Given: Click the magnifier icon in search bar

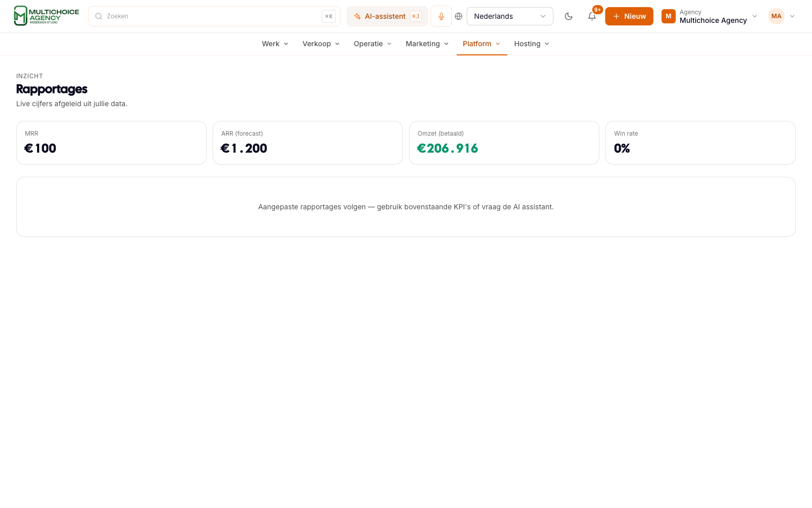Looking at the screenshot, I should click(99, 16).
